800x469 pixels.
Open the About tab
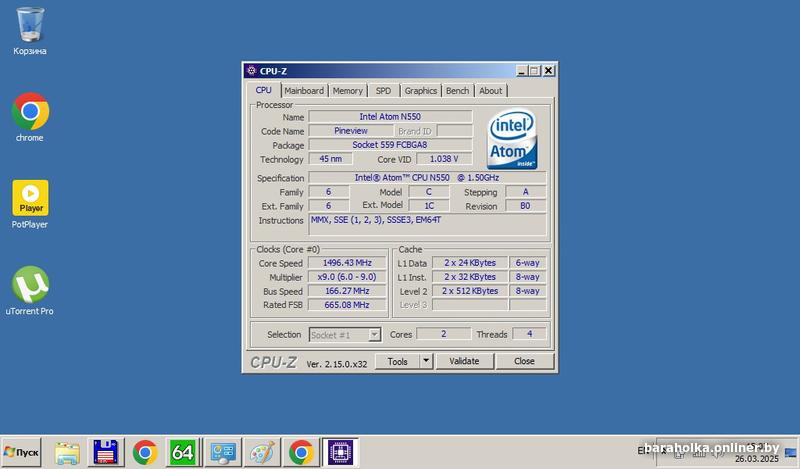490,90
